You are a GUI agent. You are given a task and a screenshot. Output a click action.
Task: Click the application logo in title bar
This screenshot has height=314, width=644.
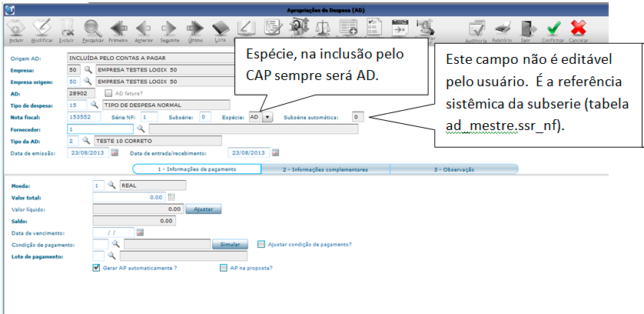(x=11, y=9)
